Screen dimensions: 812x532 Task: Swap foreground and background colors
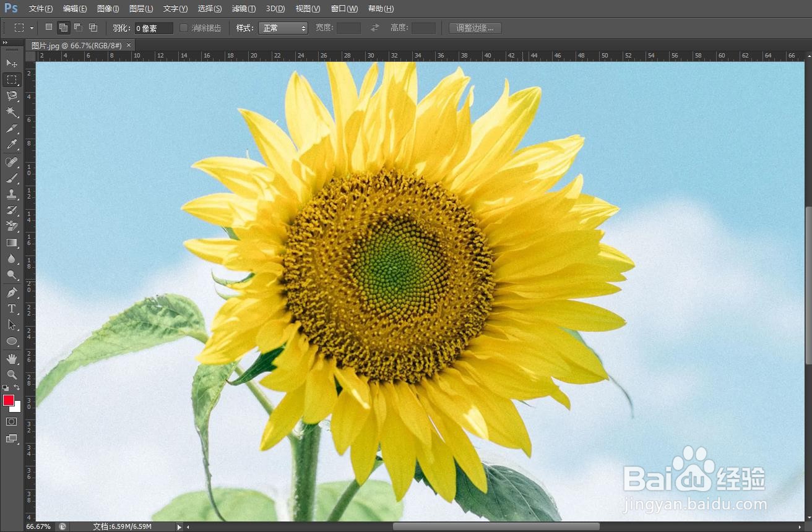click(17, 387)
